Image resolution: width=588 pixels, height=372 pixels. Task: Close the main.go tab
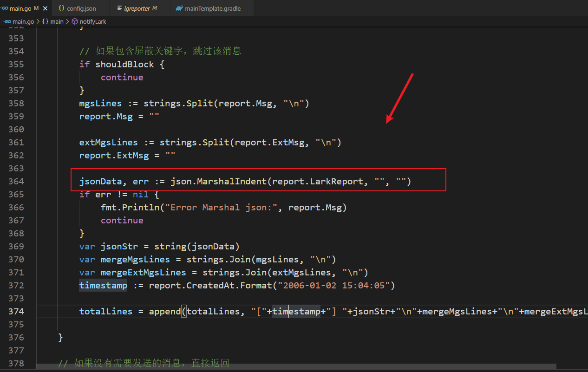point(45,8)
